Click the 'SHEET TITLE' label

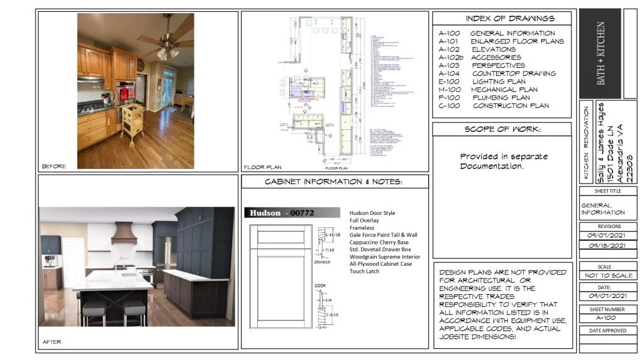click(x=608, y=191)
